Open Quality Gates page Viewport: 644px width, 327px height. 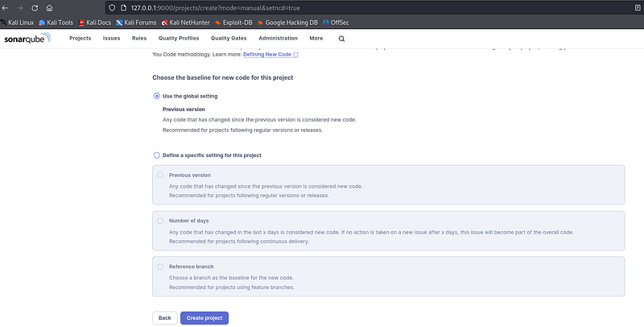pyautogui.click(x=229, y=38)
